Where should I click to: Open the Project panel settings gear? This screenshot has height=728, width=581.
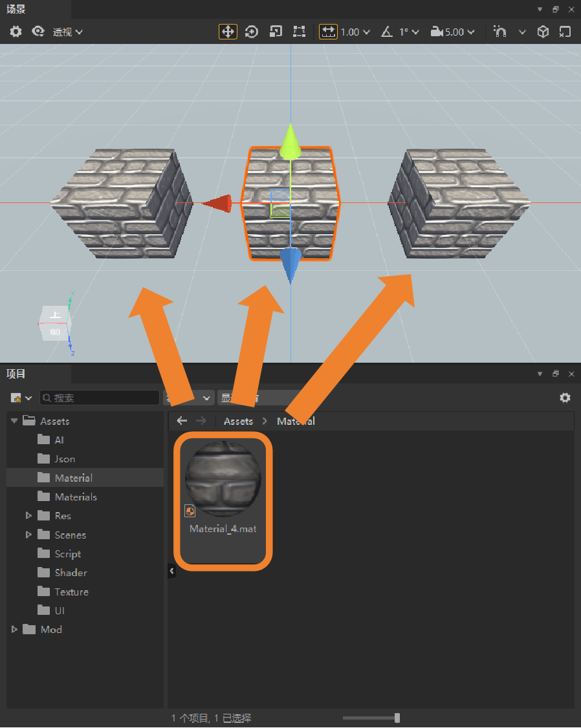(565, 398)
